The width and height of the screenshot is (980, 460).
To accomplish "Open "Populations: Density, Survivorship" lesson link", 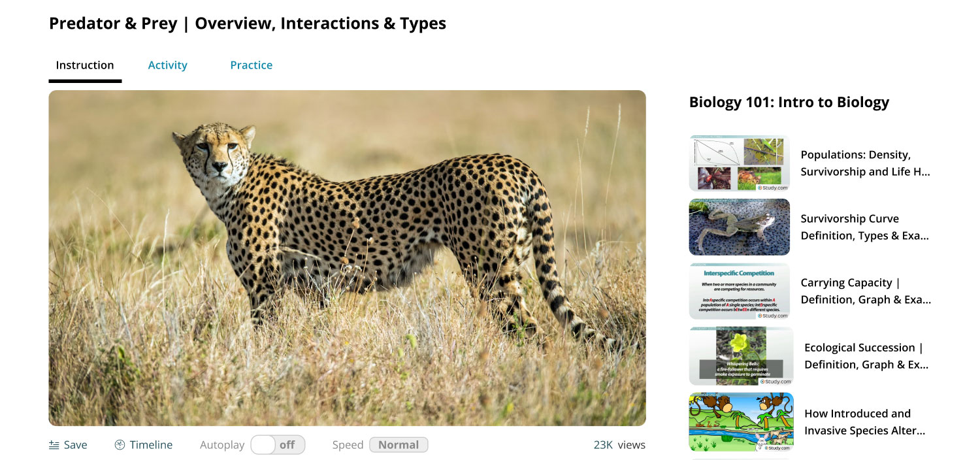I will 865,163.
